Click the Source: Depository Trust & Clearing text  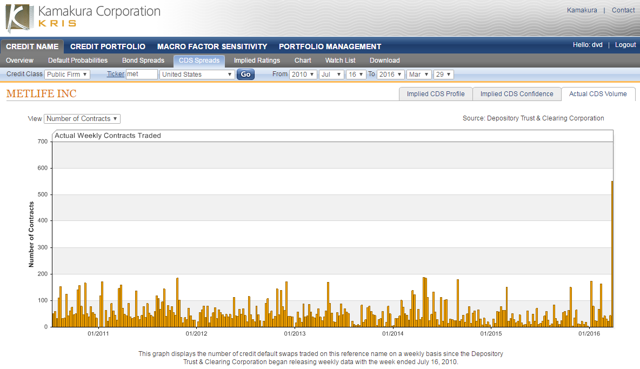(533, 118)
